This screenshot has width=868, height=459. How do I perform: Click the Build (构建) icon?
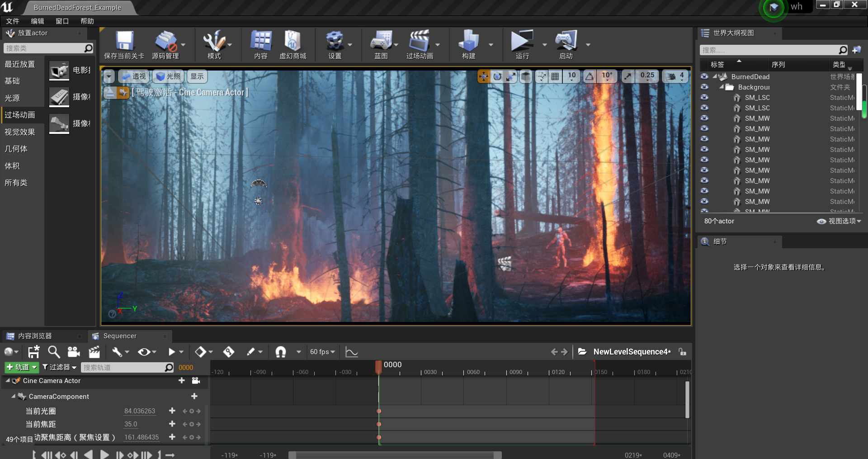point(468,41)
